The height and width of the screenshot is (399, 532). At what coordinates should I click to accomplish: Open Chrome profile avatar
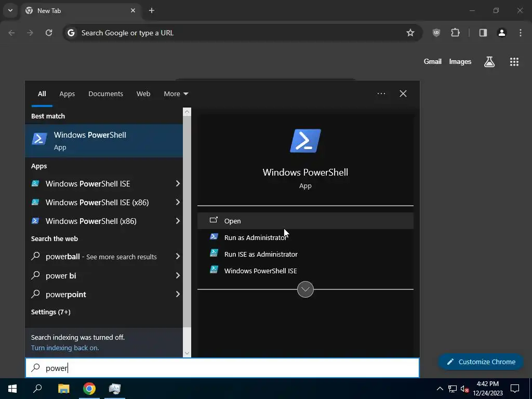[x=502, y=33]
